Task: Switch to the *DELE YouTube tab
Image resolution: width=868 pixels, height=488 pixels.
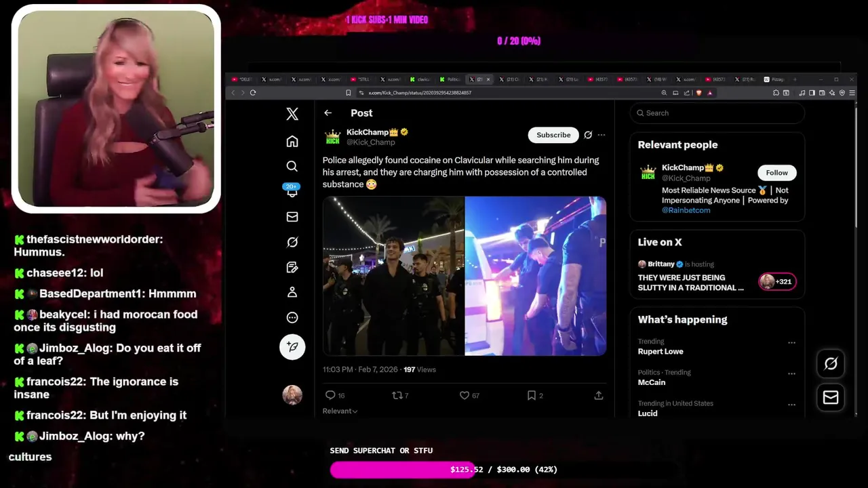Action: [242, 79]
